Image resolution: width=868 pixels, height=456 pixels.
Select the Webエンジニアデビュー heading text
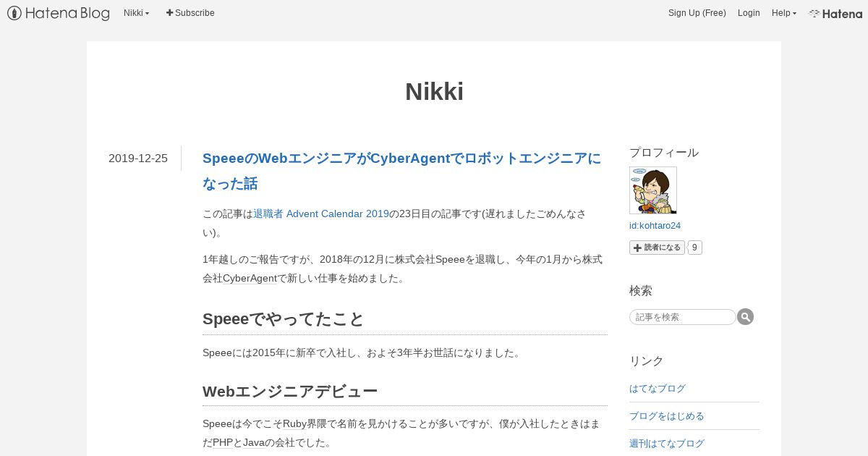[290, 392]
